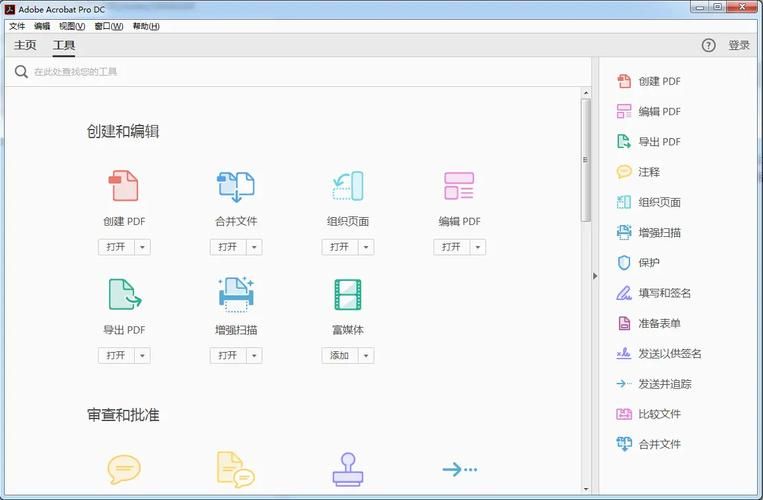Open 导出 PDF in right sidebar
Screen dimensions: 763x500
coord(649,142)
